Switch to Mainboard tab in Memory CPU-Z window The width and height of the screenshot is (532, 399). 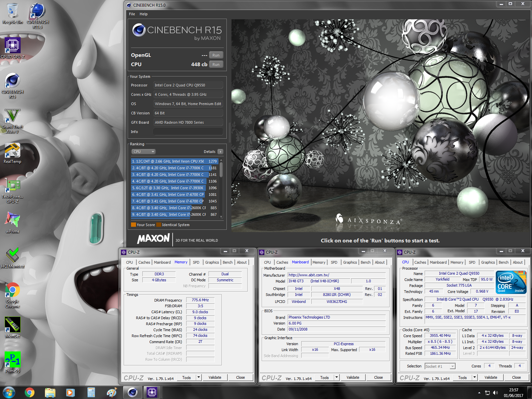tap(162, 262)
